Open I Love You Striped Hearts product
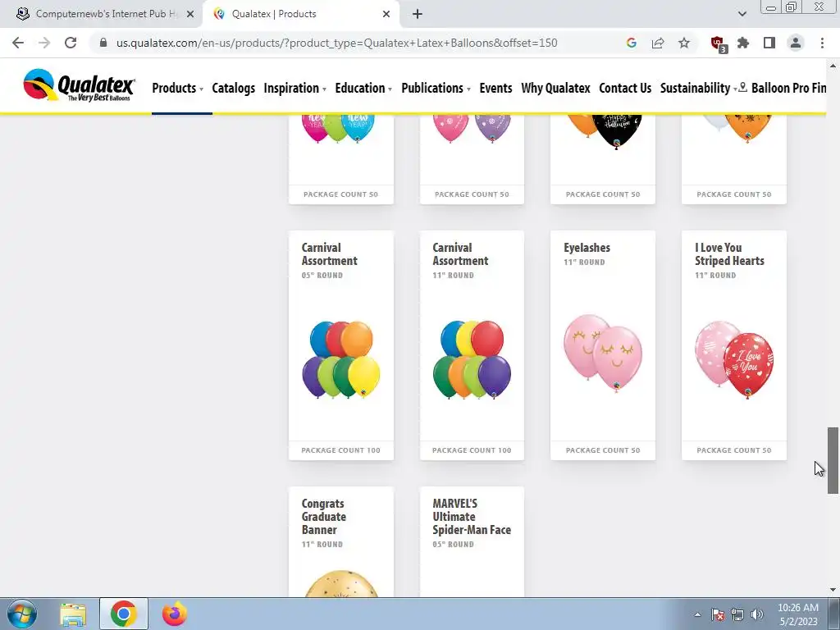Image resolution: width=840 pixels, height=630 pixels. pyautogui.click(x=734, y=345)
